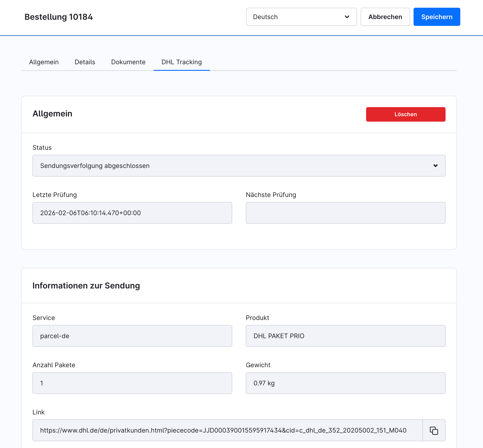Save order with Speichern button
Screen dimensions: 483x448
437,17
